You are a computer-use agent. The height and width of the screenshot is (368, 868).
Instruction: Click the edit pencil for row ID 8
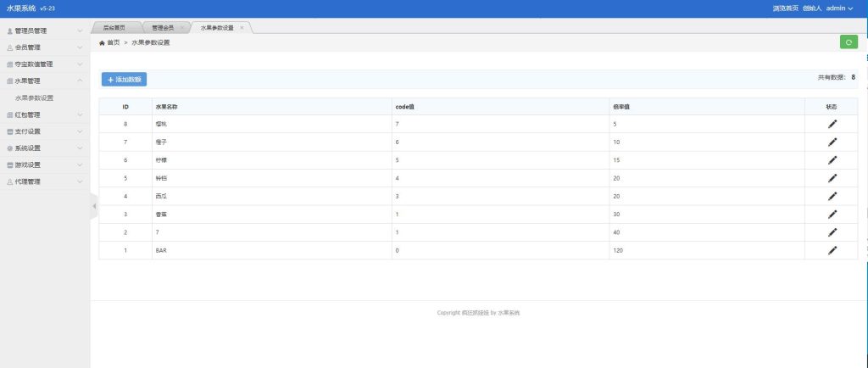(x=832, y=124)
